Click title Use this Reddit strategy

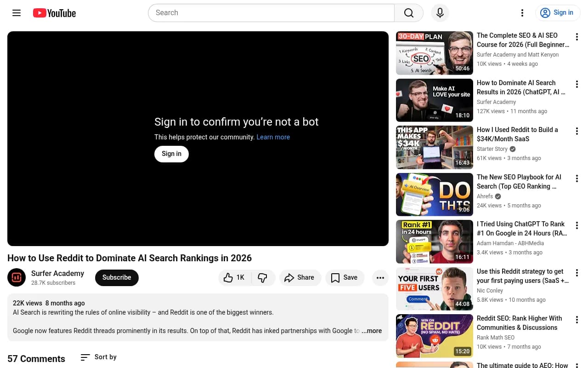523,276
